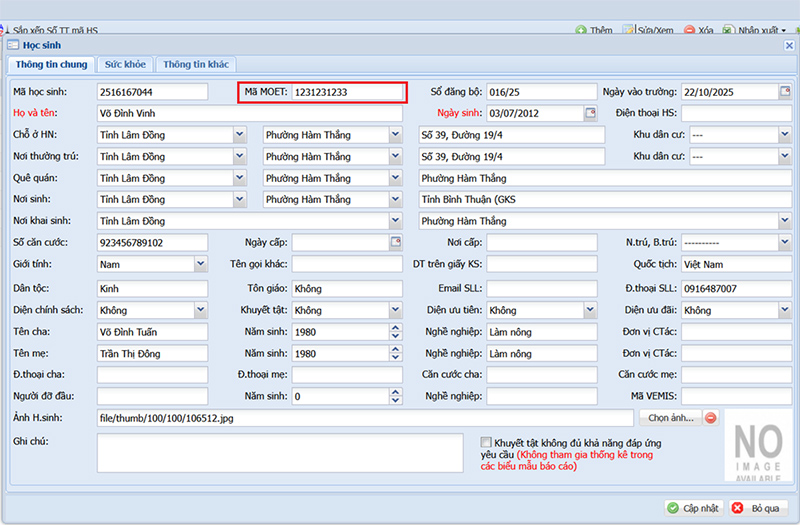800x525 pixels.
Task: Open the Nơi khai sinh ward dropdown
Action: click(785, 221)
